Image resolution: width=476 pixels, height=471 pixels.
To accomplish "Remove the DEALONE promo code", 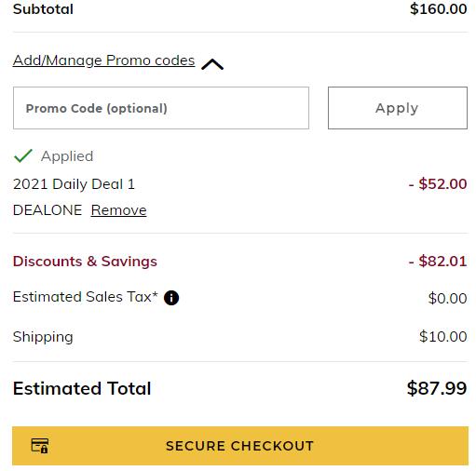I will coord(119,210).
